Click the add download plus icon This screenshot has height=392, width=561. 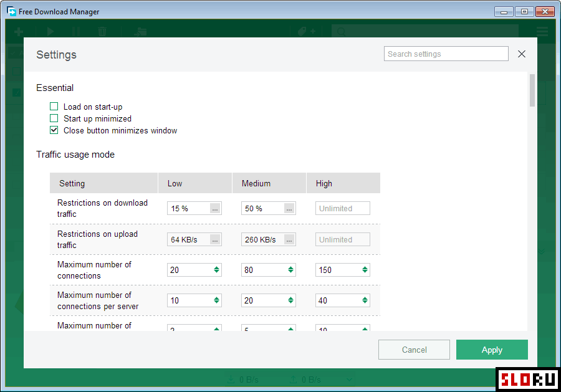(x=19, y=32)
